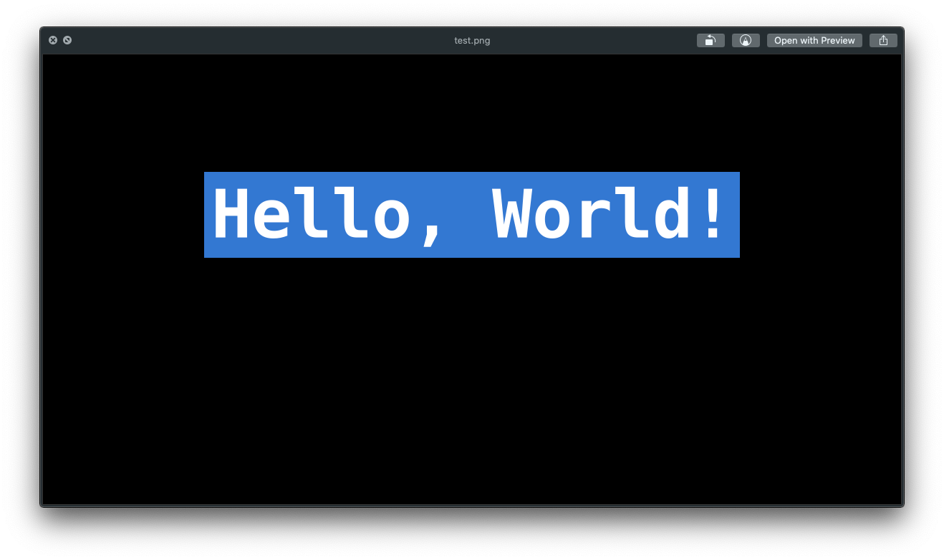Viewport: 944px width, 560px height.
Task: Click the Share icon
Action: point(883,41)
